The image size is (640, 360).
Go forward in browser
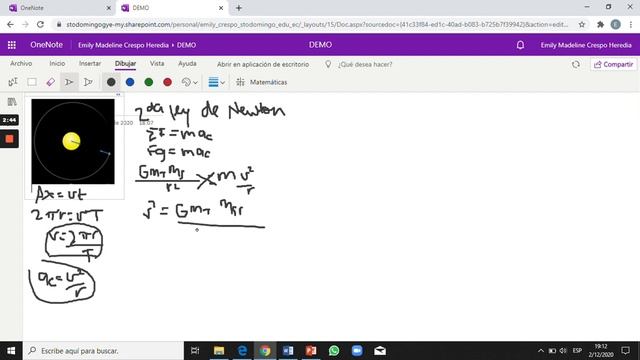(25, 24)
